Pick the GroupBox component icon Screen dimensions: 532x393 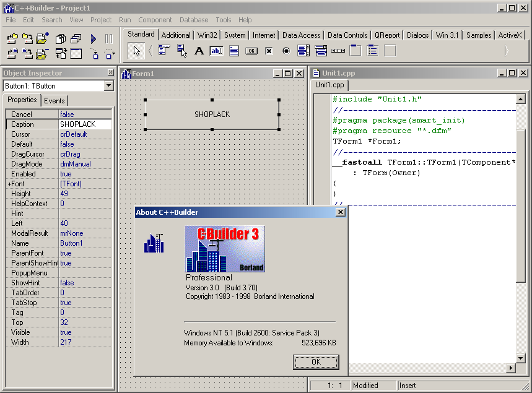click(x=355, y=51)
